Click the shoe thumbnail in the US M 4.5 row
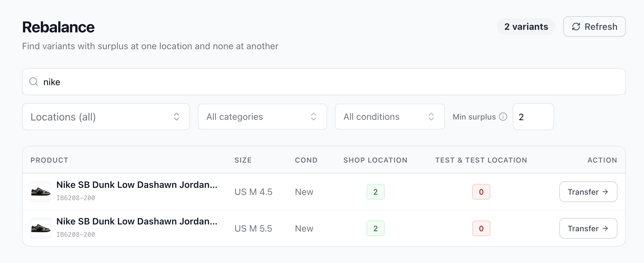The image size is (644, 263). 41,192
